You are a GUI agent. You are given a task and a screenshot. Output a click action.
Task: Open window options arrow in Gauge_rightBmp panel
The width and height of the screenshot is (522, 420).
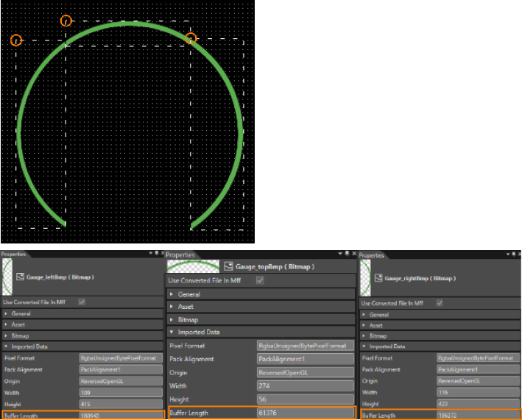click(x=508, y=255)
